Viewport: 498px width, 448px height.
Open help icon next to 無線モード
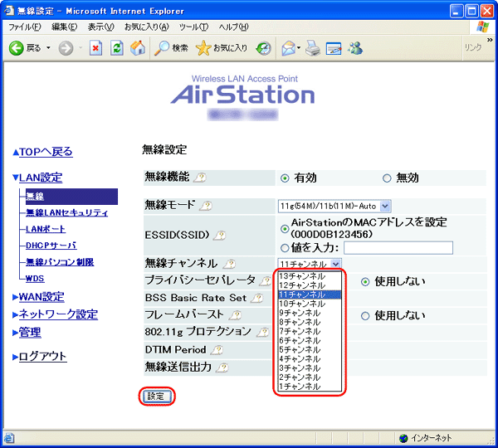click(x=206, y=206)
